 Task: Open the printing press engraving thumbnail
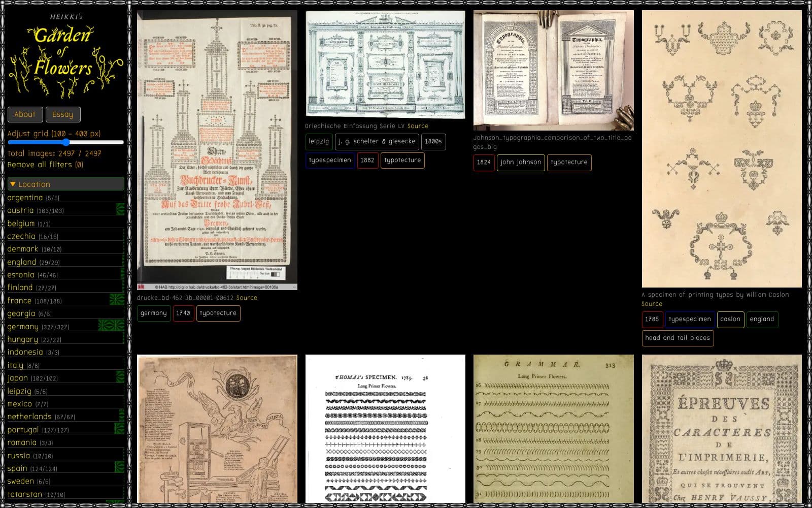pos(217,429)
